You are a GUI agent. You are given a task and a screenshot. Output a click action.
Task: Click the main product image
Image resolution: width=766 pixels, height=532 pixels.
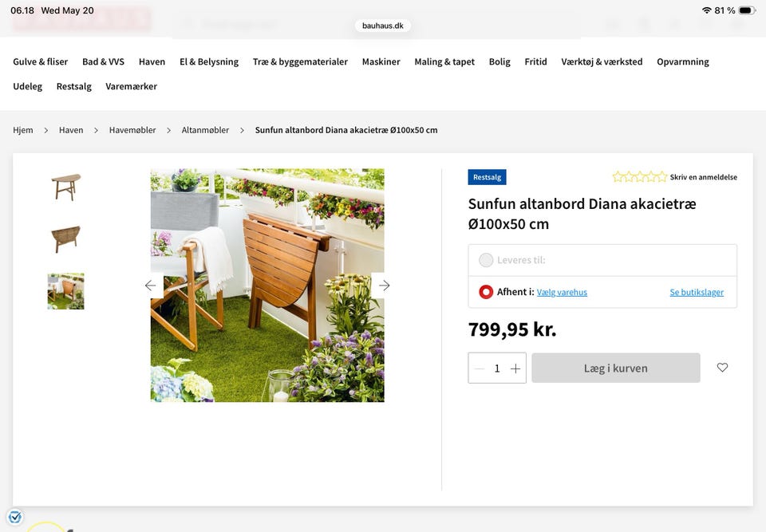(267, 286)
